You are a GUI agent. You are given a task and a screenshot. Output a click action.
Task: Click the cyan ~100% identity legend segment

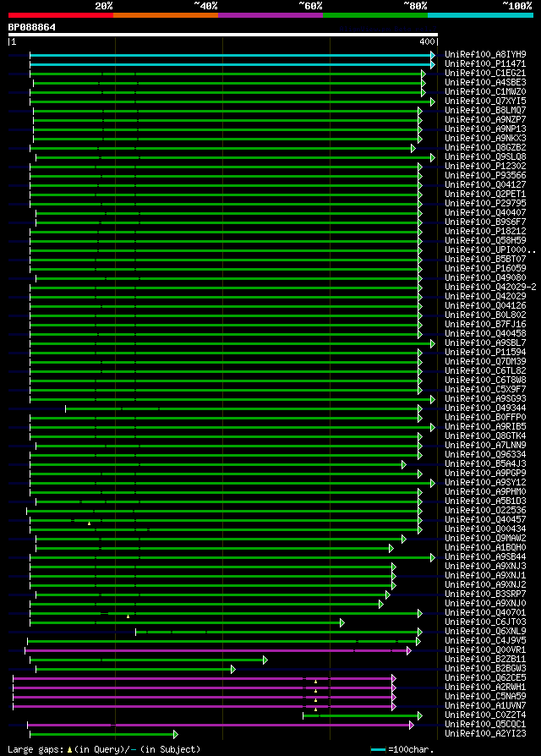click(480, 15)
